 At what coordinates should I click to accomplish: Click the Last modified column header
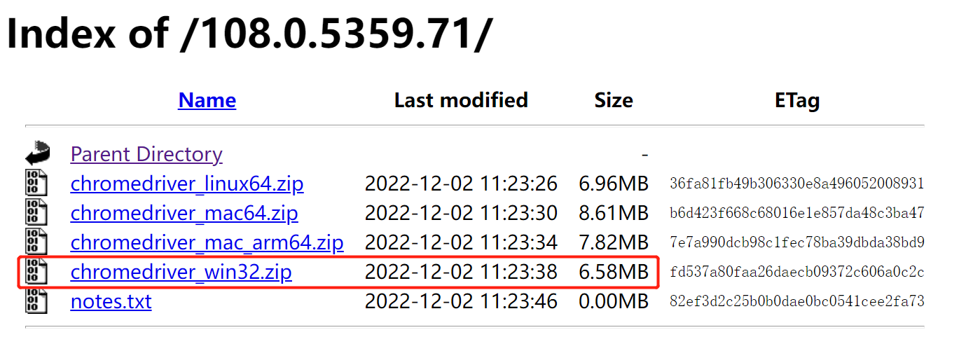(461, 100)
